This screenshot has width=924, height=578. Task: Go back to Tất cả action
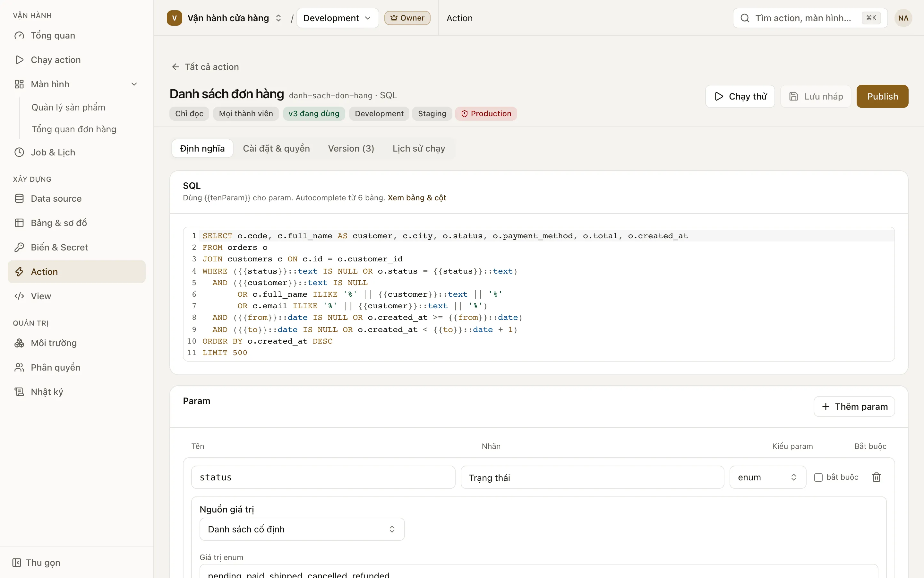[x=205, y=67]
